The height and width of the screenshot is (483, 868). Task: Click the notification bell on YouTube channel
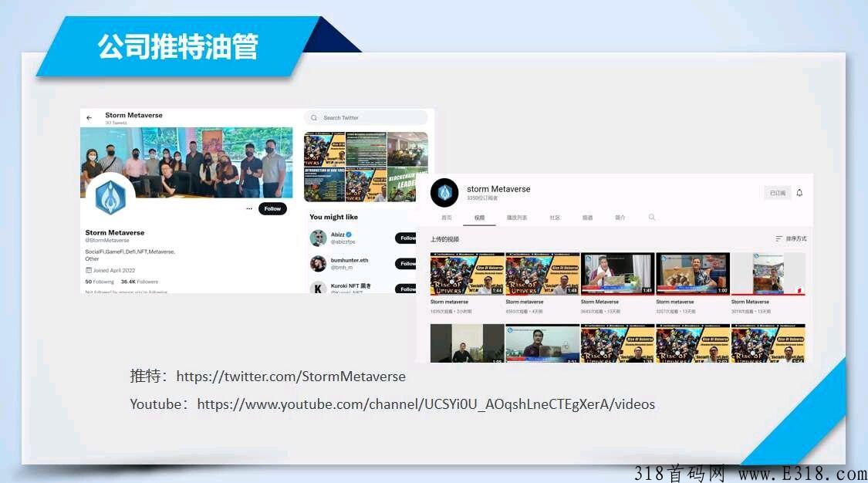799,193
